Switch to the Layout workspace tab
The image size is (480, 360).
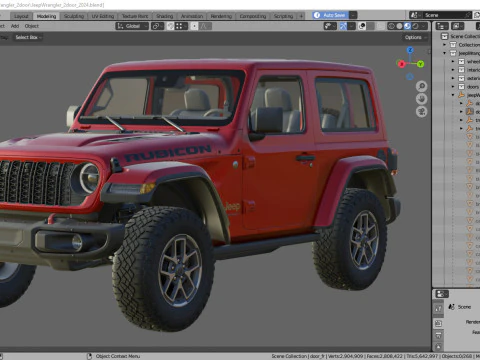[x=21, y=16]
